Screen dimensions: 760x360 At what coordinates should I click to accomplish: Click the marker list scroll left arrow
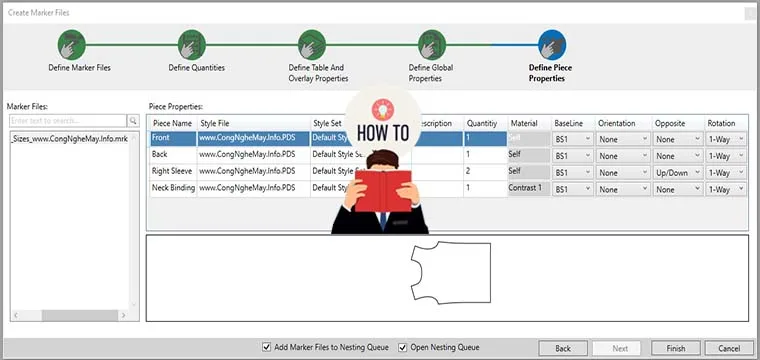coord(16,315)
